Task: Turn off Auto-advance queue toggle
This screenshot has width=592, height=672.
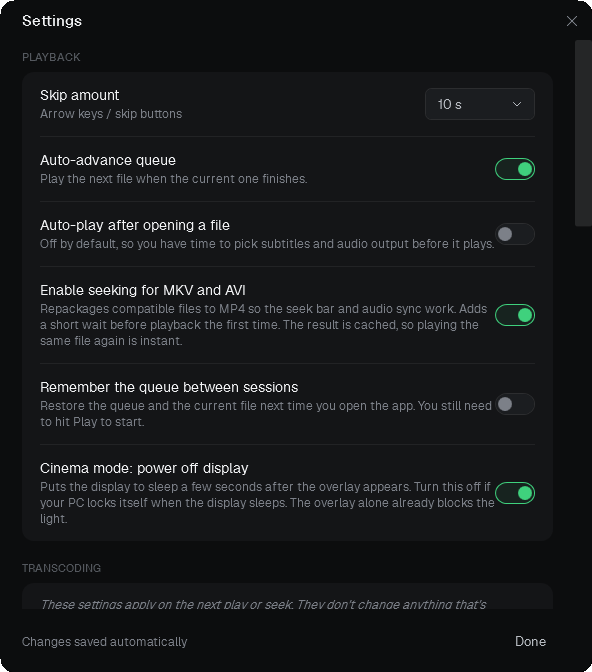Action: [515, 169]
